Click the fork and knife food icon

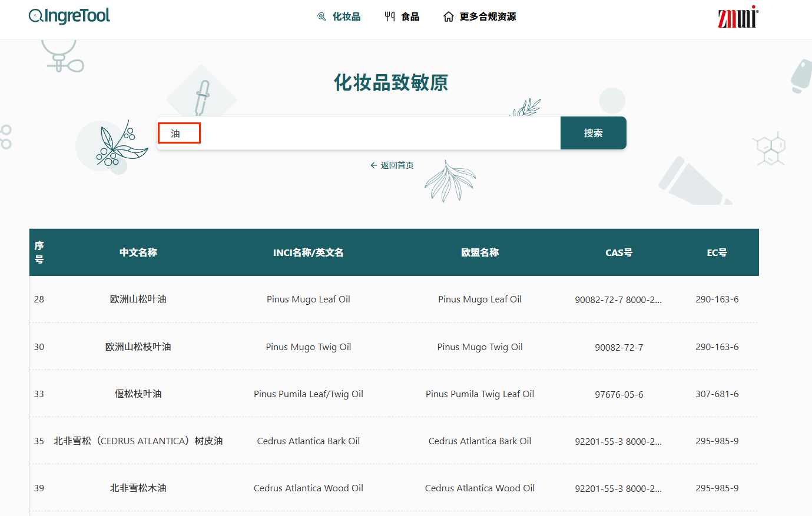390,16
